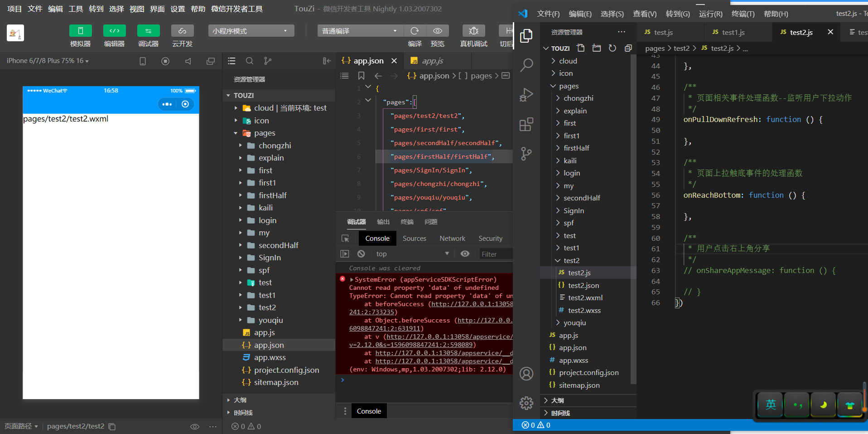Start 真机调试 remote debugging

(x=474, y=31)
